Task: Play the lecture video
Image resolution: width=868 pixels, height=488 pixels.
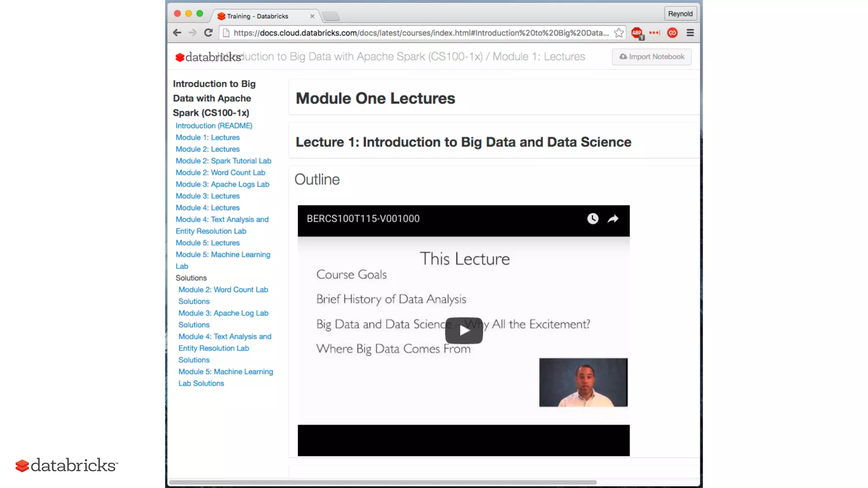Action: coord(464,330)
